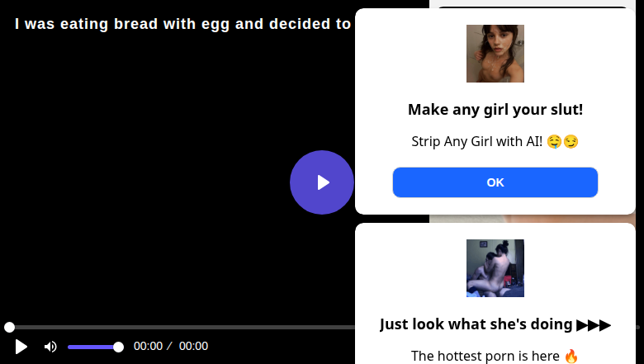Click the small play icon in control bar

click(21, 347)
